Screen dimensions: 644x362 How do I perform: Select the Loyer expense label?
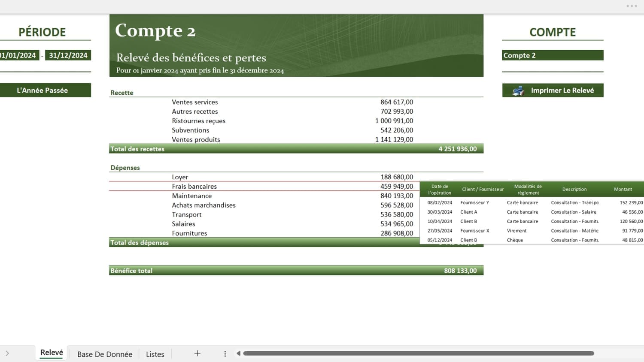[180, 177]
